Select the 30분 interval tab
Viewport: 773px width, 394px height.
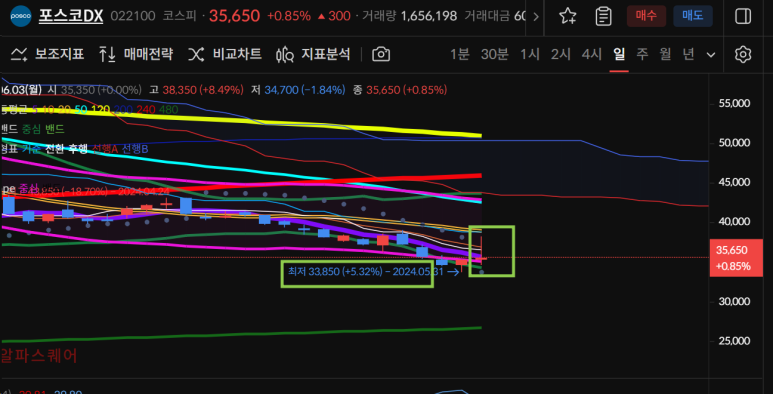click(494, 54)
